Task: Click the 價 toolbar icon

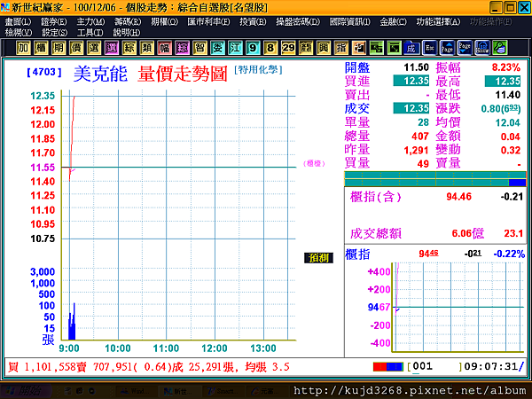Action: [76, 48]
